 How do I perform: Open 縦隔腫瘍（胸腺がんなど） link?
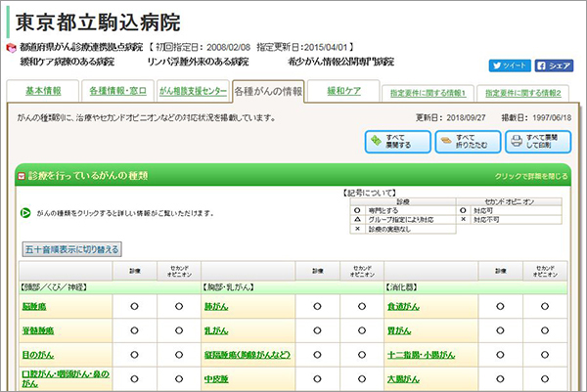click(248, 355)
